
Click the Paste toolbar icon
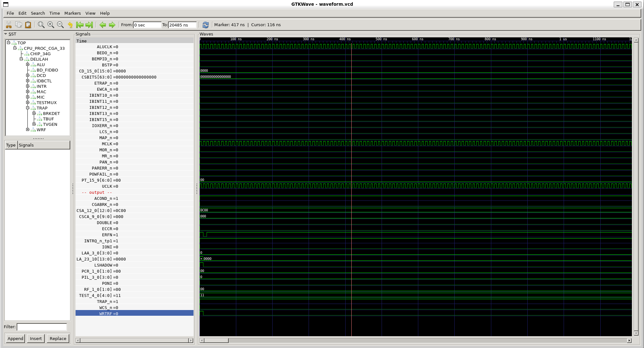[x=28, y=25]
